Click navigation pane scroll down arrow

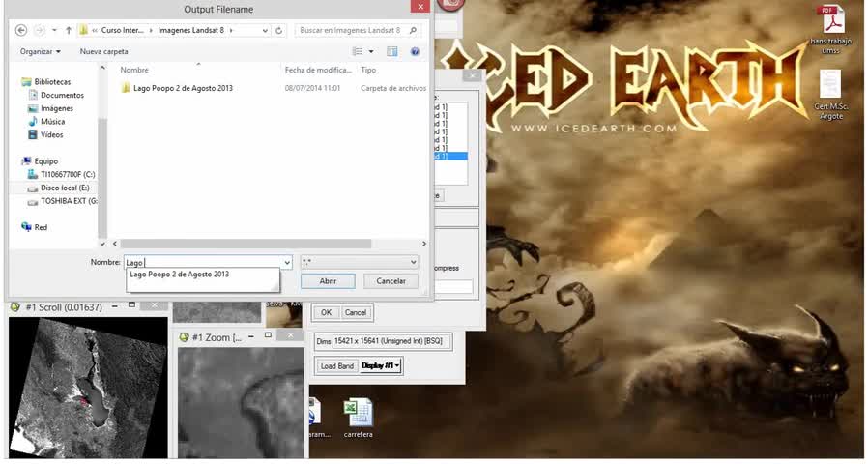click(x=102, y=244)
